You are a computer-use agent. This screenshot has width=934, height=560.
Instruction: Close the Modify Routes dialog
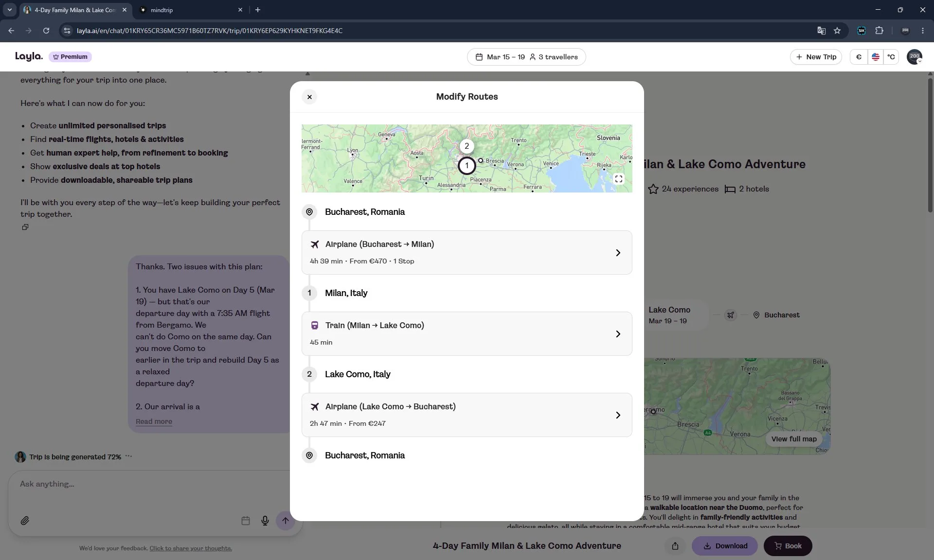pyautogui.click(x=309, y=97)
